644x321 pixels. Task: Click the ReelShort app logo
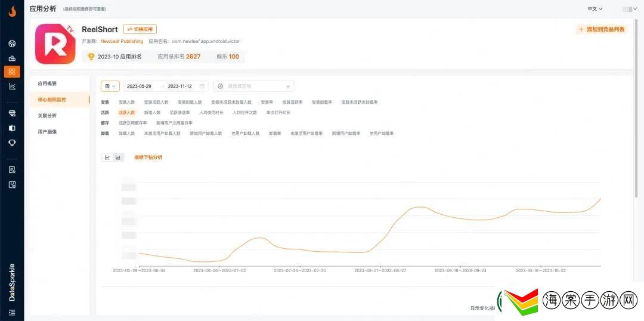(55, 44)
